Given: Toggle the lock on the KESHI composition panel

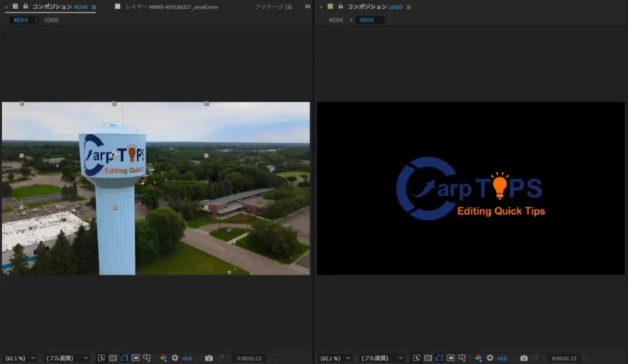Looking at the screenshot, I should point(25,6).
